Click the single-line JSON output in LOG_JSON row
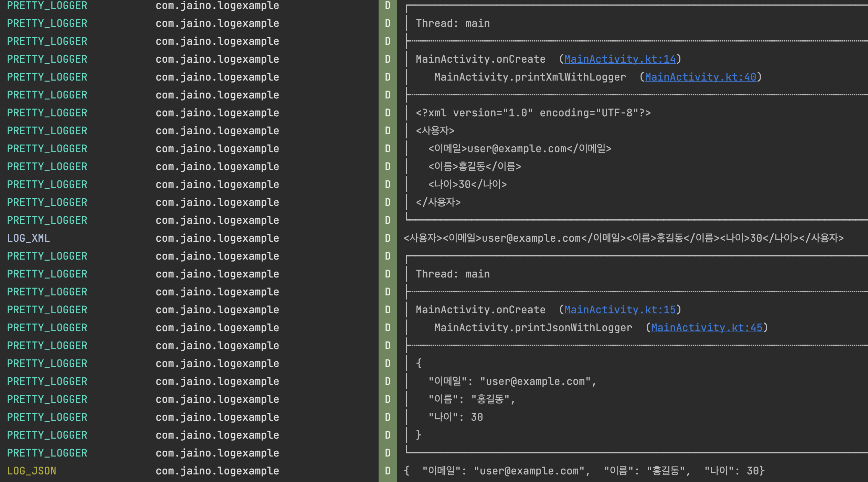The image size is (868, 482). 584,471
